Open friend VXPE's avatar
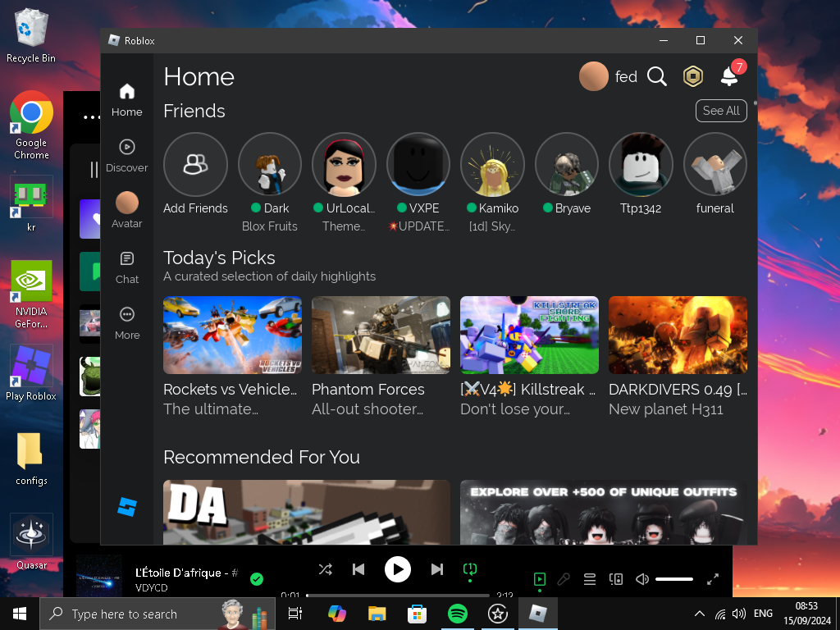The height and width of the screenshot is (630, 840). click(418, 164)
